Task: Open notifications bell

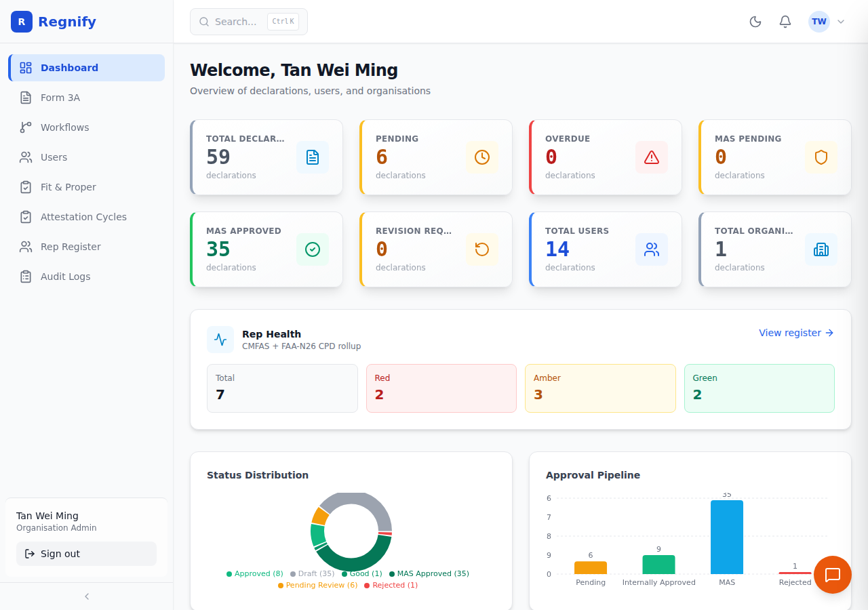Action: click(785, 22)
